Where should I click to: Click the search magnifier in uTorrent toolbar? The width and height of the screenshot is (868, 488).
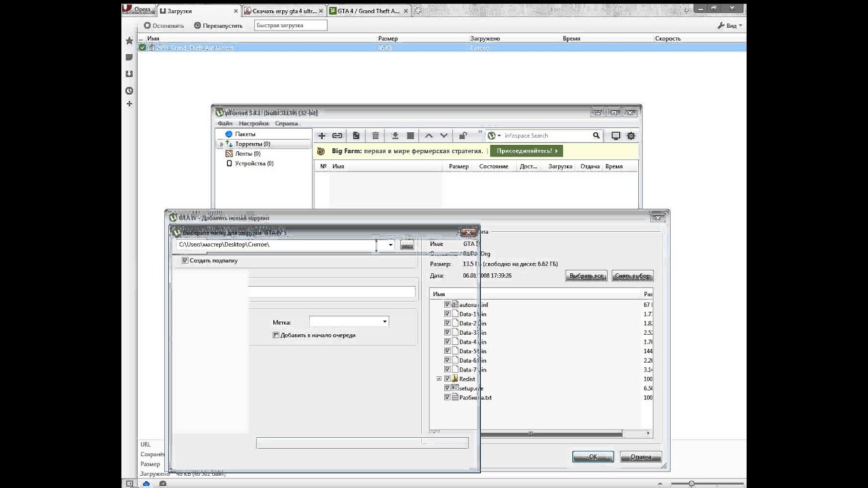pos(596,136)
